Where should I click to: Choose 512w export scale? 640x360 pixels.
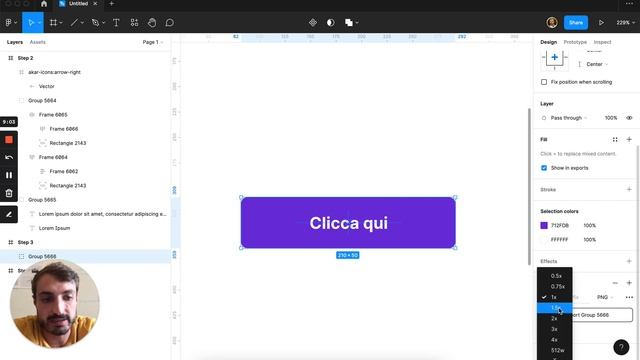click(x=555, y=350)
